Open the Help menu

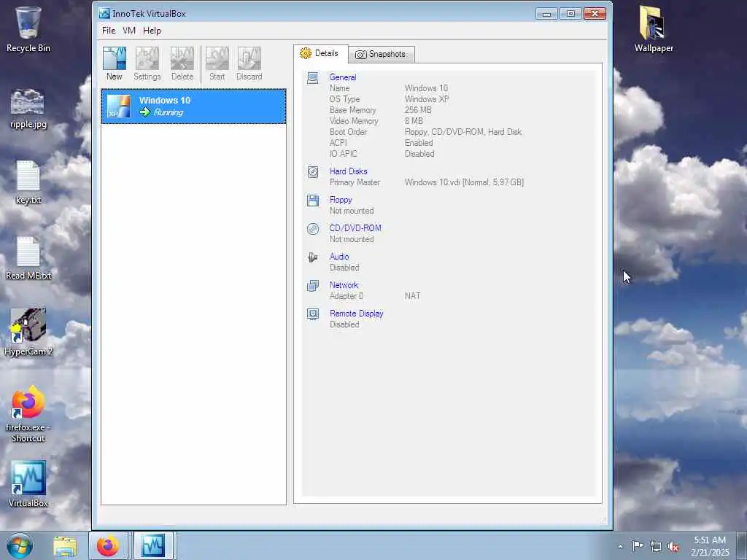[152, 31]
